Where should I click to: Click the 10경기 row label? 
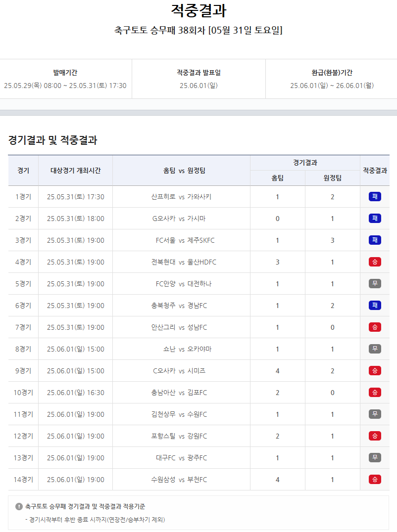pyautogui.click(x=23, y=393)
